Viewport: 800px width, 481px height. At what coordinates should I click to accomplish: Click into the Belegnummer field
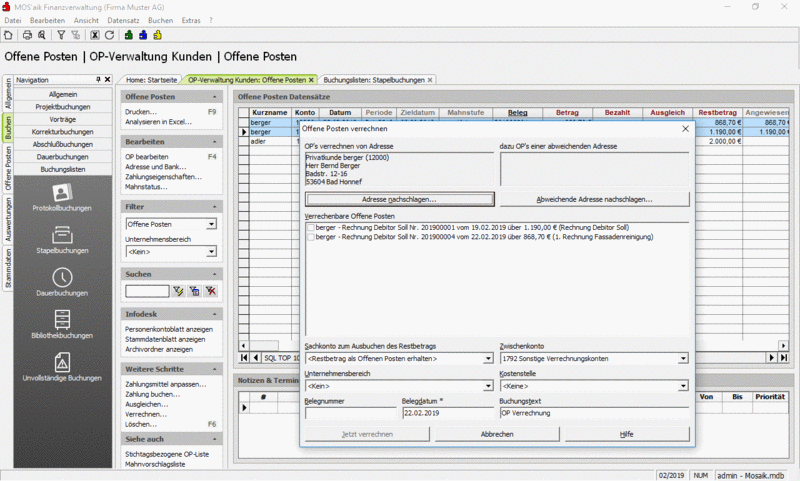tap(351, 413)
